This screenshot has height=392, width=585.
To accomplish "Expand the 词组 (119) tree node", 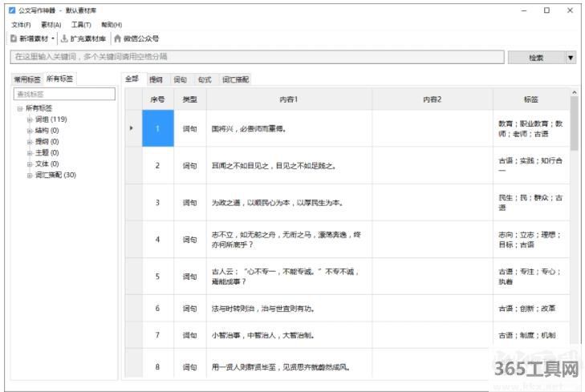I will click(30, 119).
